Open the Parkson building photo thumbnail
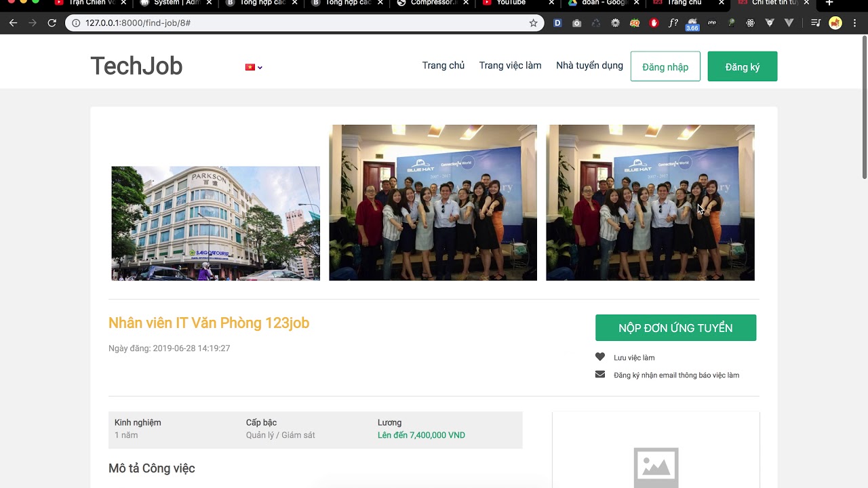The width and height of the screenshot is (868, 488). pyautogui.click(x=216, y=223)
